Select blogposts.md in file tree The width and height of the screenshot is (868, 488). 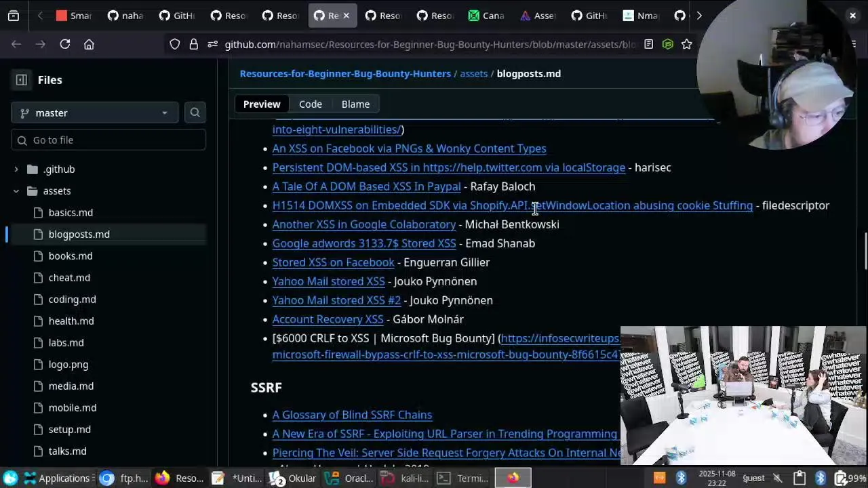(79, 235)
